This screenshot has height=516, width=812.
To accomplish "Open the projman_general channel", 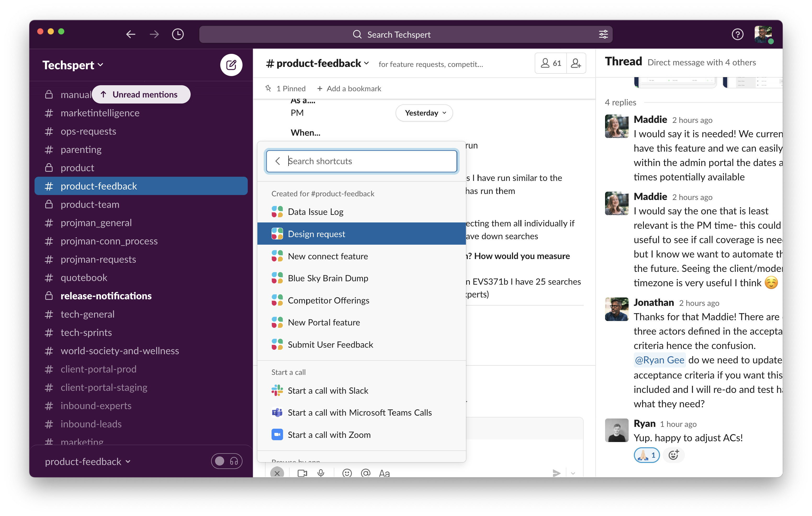I will [x=141, y=223].
